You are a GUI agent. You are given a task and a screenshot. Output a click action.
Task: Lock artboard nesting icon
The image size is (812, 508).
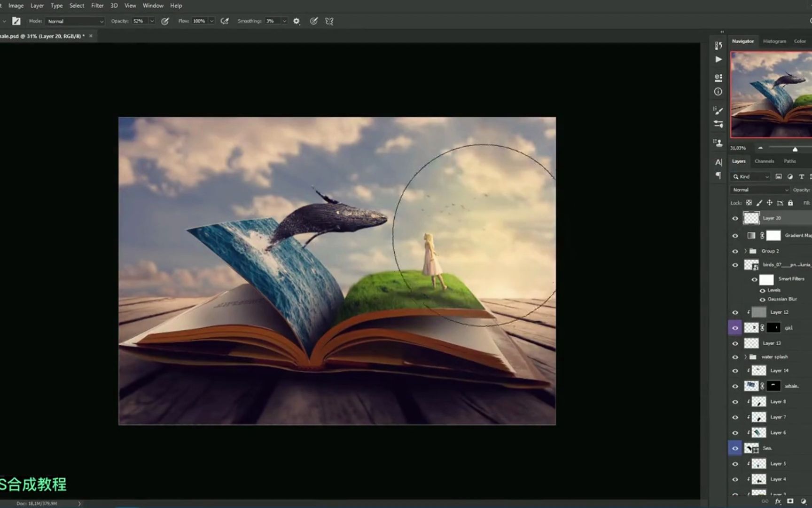click(x=780, y=203)
